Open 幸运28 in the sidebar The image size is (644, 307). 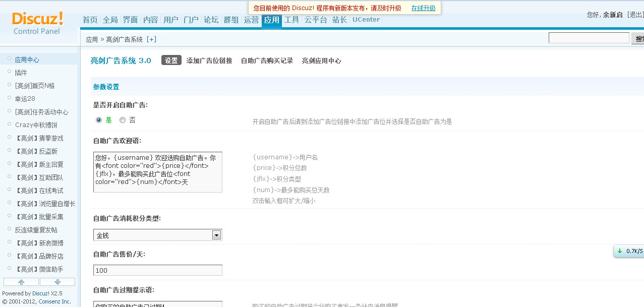[25, 99]
